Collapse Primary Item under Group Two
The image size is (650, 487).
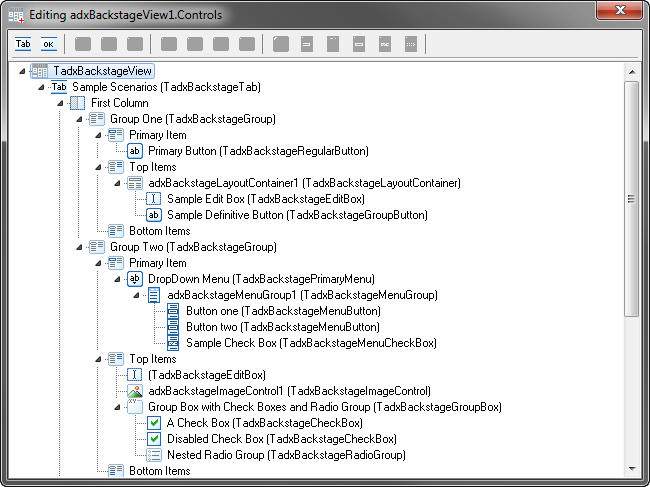98,264
